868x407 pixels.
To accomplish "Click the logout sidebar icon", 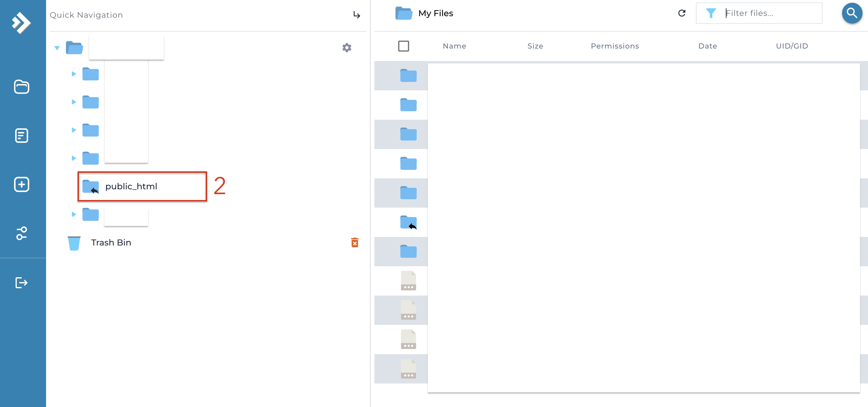I will pyautogui.click(x=22, y=282).
